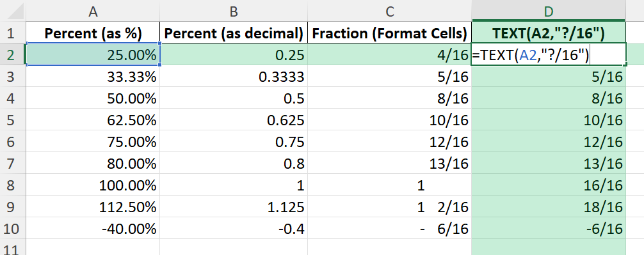The image size is (644, 255).
Task: Click cell containing 50.00%
Action: [x=93, y=98]
